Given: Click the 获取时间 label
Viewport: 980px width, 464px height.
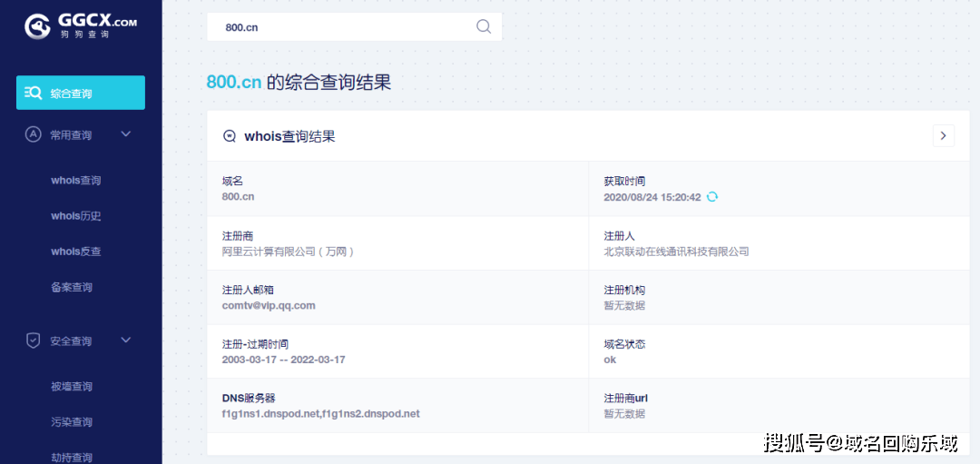Looking at the screenshot, I should pyautogui.click(x=624, y=182).
